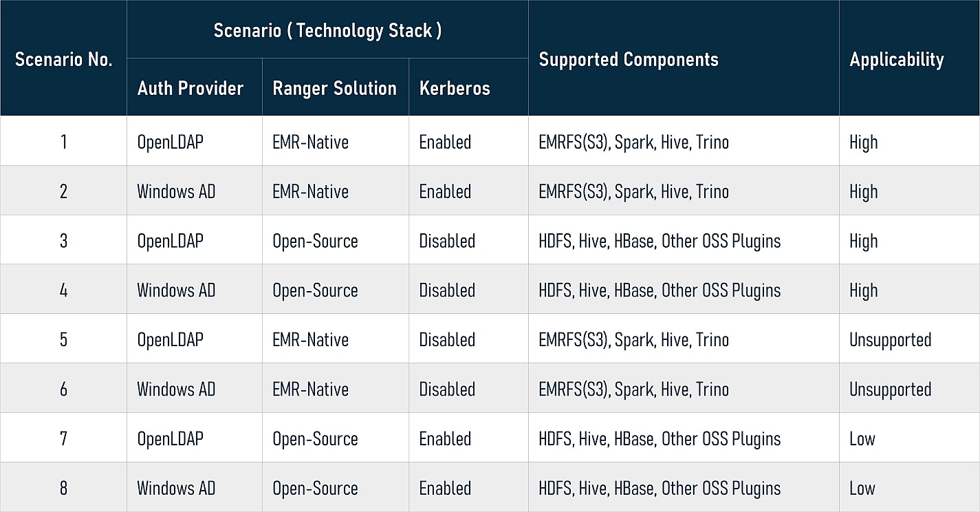This screenshot has height=512, width=980.
Task: Select "Open-Source" in scenario 3 row
Action: 315,241
